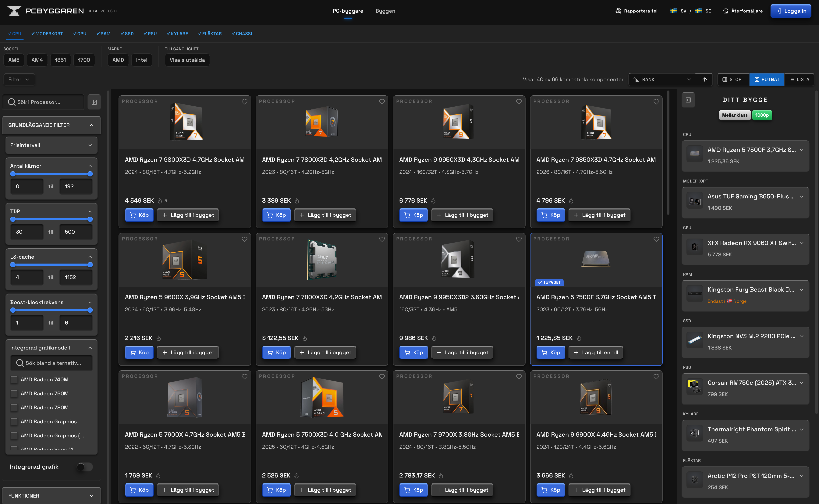This screenshot has height=504, width=819.
Task: Add Ryzen 9 9950X3D2 to the build
Action: (x=462, y=353)
